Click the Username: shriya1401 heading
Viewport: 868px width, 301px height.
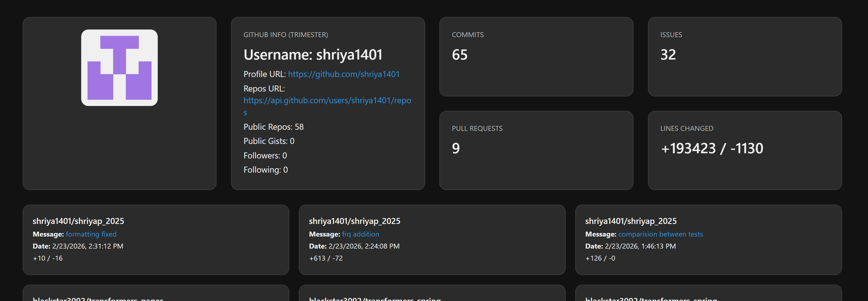(313, 55)
